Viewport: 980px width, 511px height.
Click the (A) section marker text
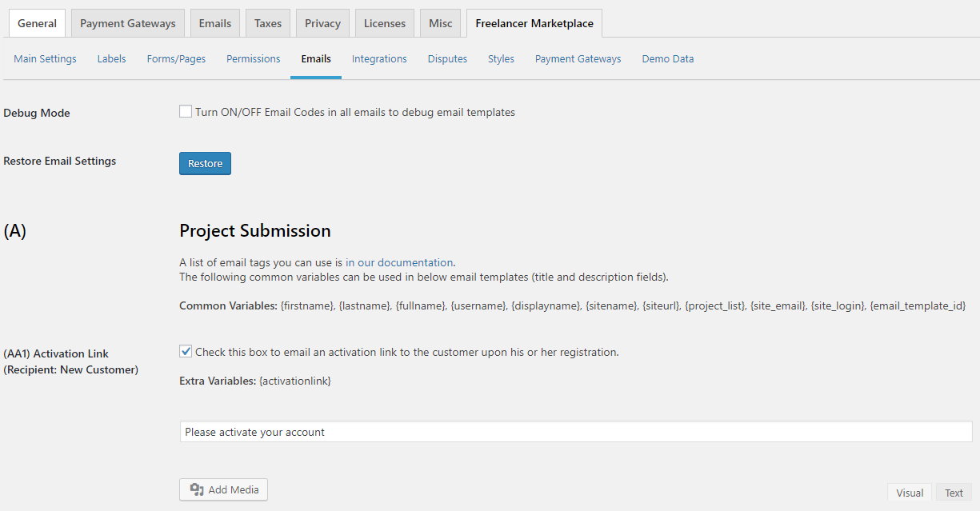coord(15,231)
